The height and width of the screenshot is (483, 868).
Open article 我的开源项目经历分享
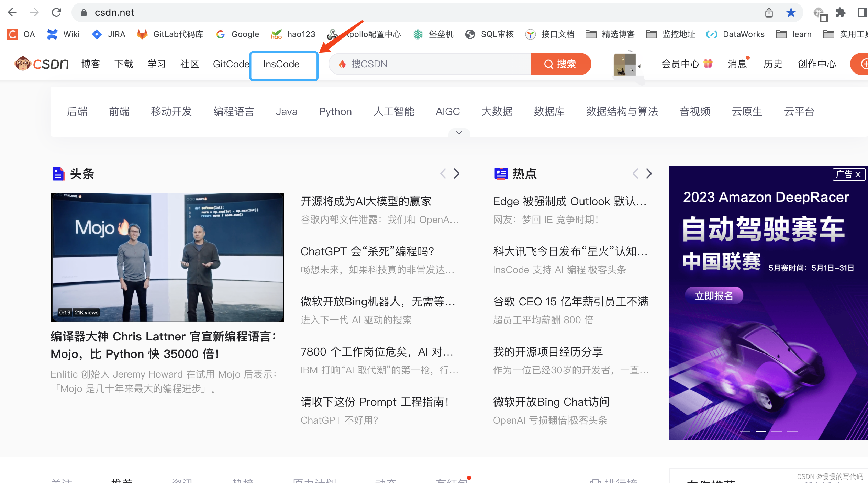click(x=548, y=352)
